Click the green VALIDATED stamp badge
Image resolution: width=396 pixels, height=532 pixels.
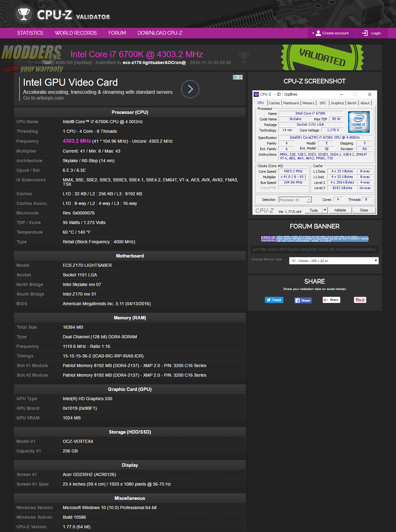(322, 57)
